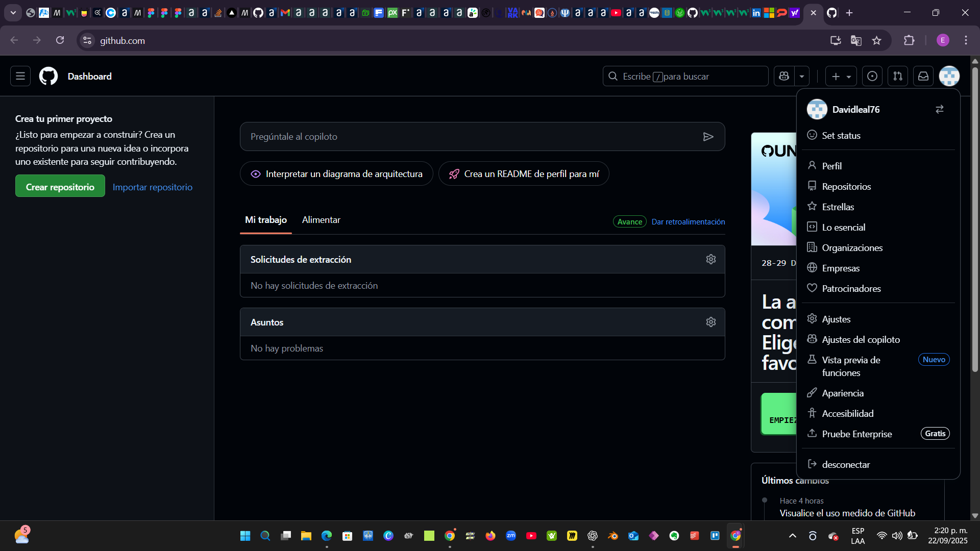Show hidden system tray icons chevron
Image resolution: width=980 pixels, height=551 pixels.
792,536
